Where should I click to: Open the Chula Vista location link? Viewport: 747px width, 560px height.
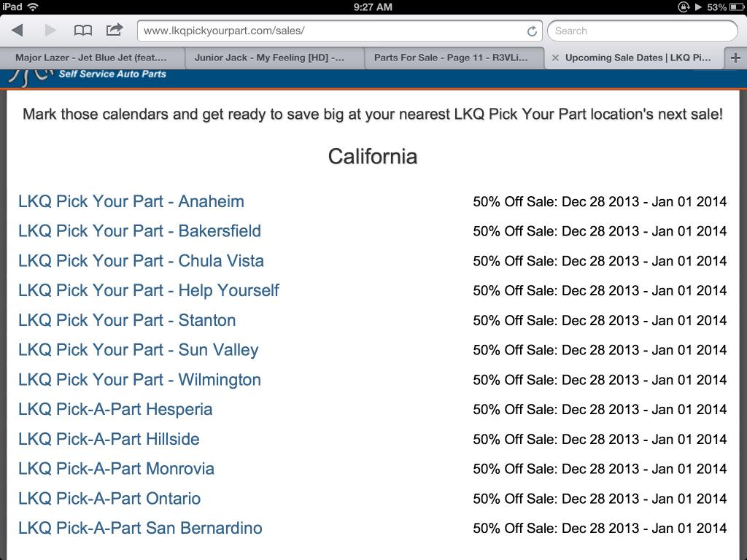[x=141, y=261]
